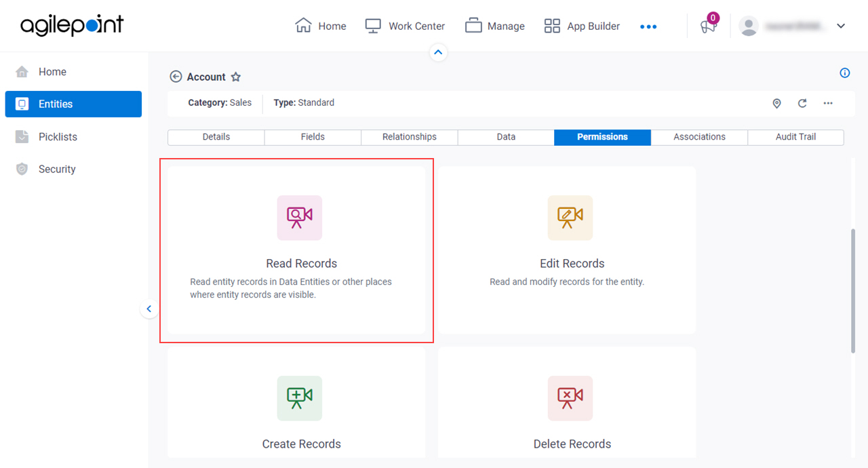Open the Edit Records title
Image resolution: width=868 pixels, height=468 pixels.
[x=572, y=264]
